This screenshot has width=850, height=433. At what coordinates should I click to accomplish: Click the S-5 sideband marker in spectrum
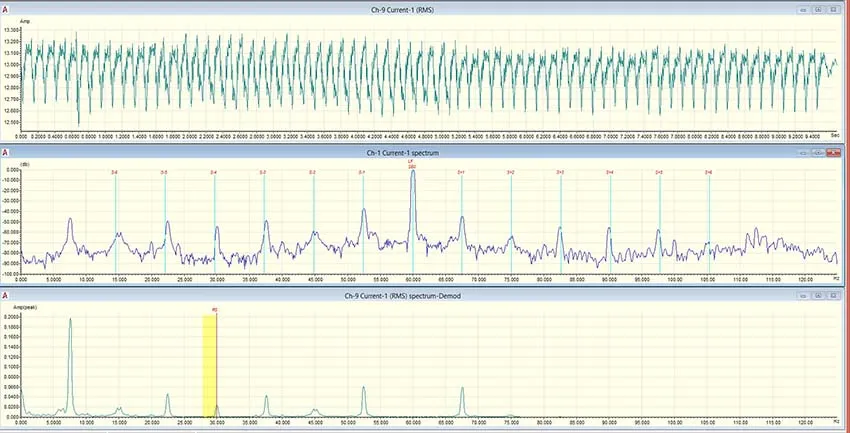click(x=164, y=172)
